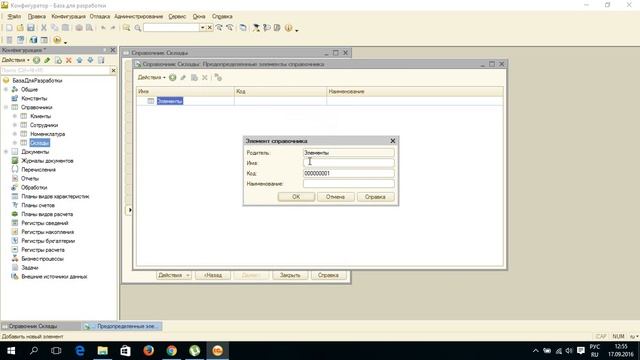640x360 pixels.
Task: Click the Open configuration blue cube icon
Action: click(x=33, y=40)
